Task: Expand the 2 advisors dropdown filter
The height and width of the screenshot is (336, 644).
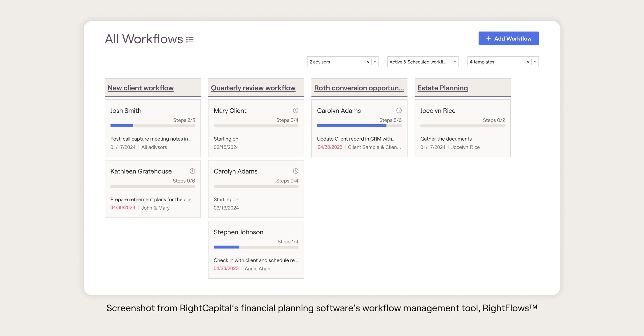Action: 374,61
